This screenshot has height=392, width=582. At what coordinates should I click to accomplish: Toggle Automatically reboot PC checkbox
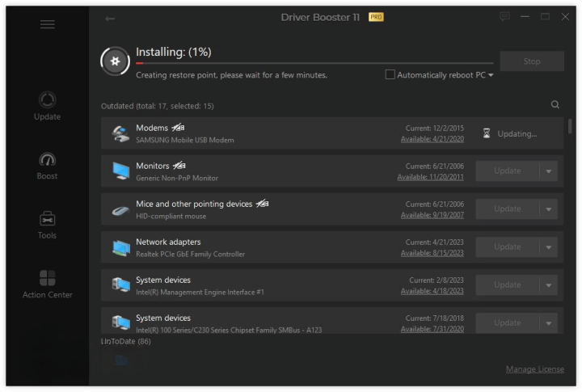point(390,74)
